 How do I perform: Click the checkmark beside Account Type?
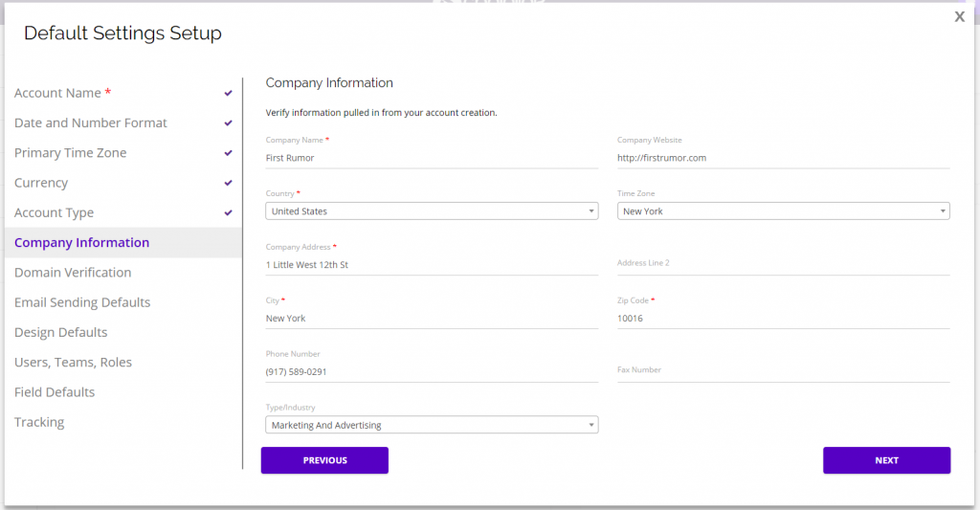pos(228,213)
